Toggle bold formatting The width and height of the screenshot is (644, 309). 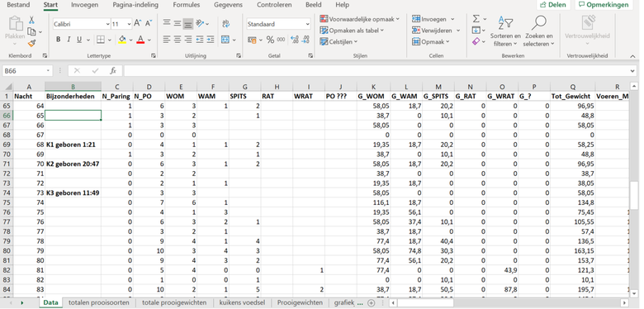[x=58, y=40]
